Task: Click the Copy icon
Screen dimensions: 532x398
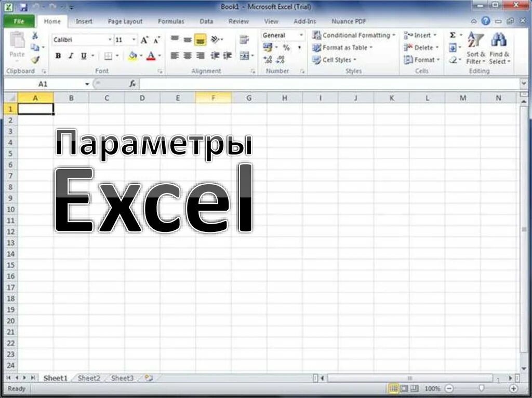Action: coord(35,47)
